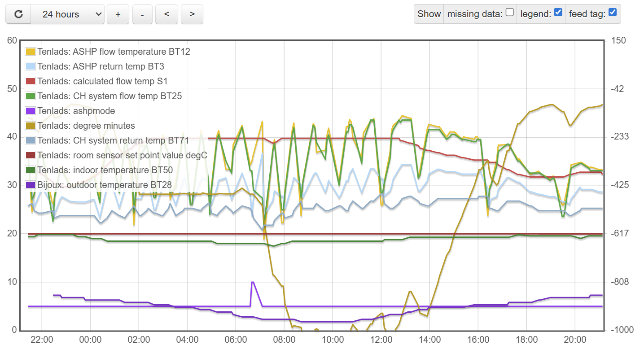The image size is (644, 358).
Task: Click the ashpmode purple legend swatch
Action: pos(31,111)
